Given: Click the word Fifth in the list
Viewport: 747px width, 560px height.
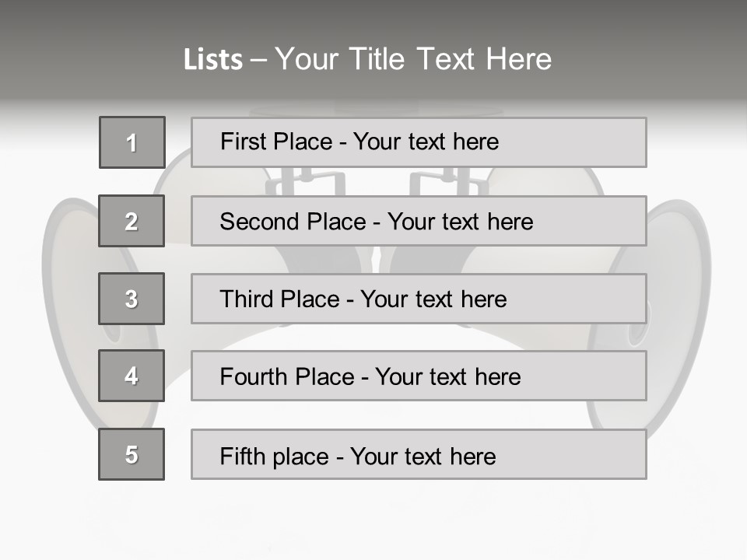Looking at the screenshot, I should (243, 456).
